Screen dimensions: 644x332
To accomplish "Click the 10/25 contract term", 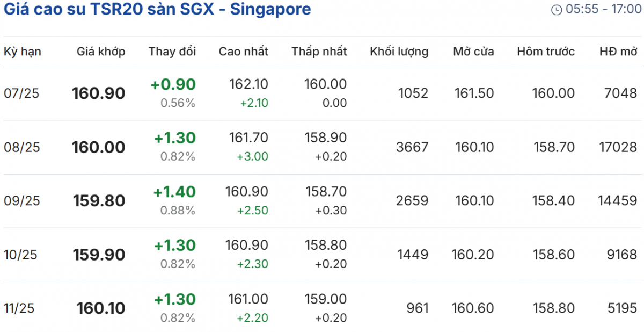I will [20, 255].
